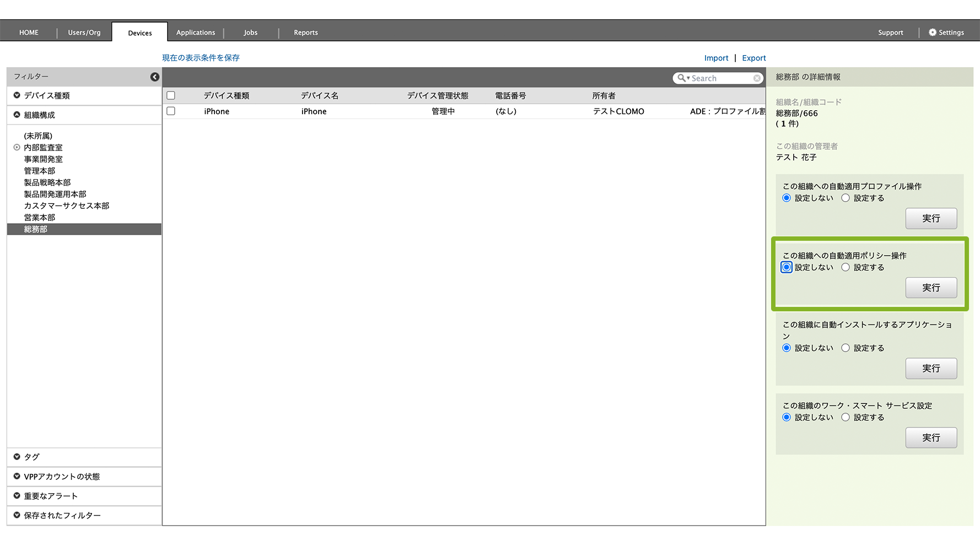Viewport: 980px width, 551px height.
Task: Select 設定する for auto-apply policy operation
Action: tap(846, 267)
